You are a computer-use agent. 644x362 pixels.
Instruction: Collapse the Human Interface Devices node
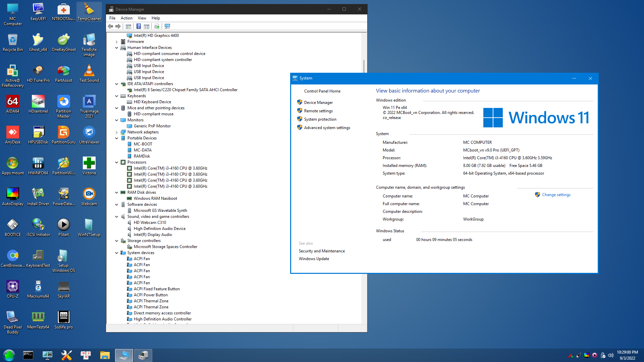pos(116,48)
